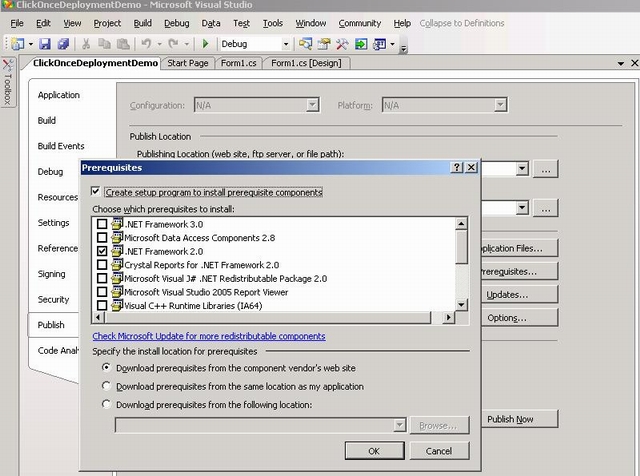640x476 pixels.
Task: Show the active files list dropdown
Action: [621, 63]
